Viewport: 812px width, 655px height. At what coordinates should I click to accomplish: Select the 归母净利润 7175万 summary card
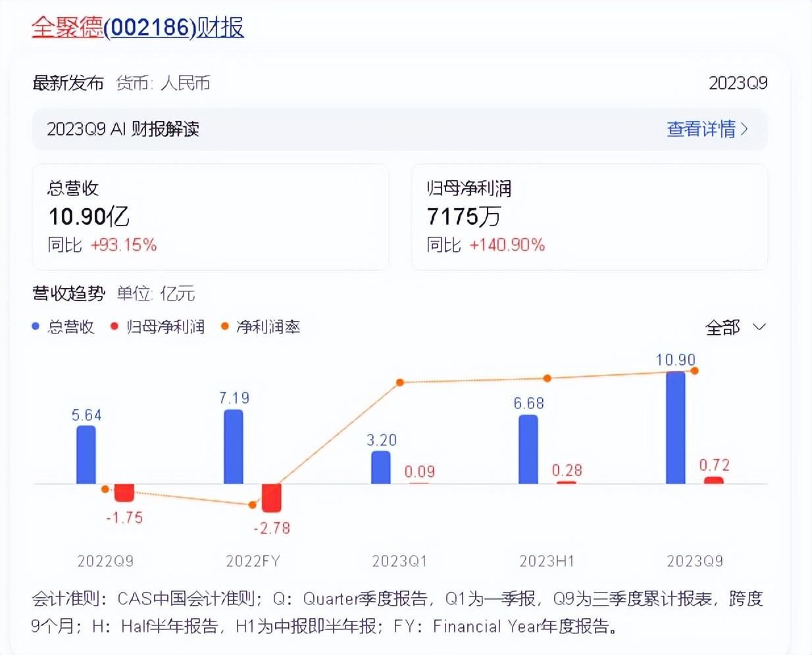(589, 217)
